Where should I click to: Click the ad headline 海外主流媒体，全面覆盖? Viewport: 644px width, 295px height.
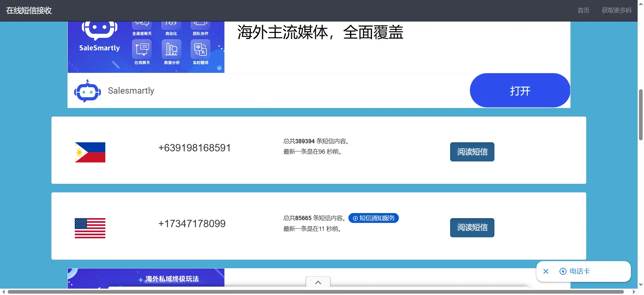tap(320, 32)
